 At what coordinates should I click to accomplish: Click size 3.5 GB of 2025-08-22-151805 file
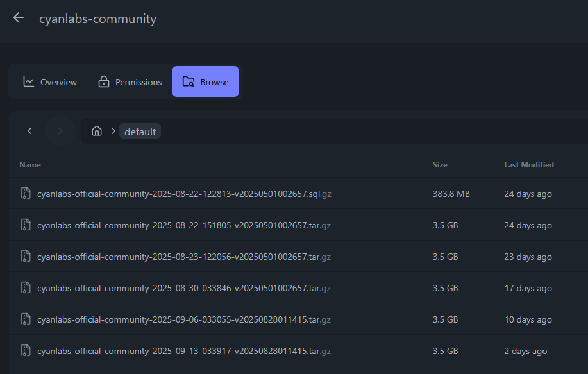tap(446, 225)
